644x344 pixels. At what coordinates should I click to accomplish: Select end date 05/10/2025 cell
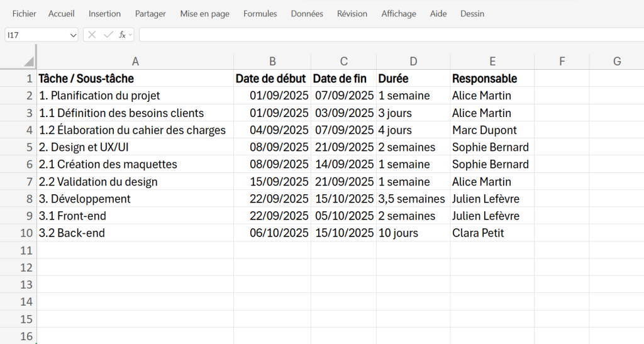pyautogui.click(x=344, y=216)
